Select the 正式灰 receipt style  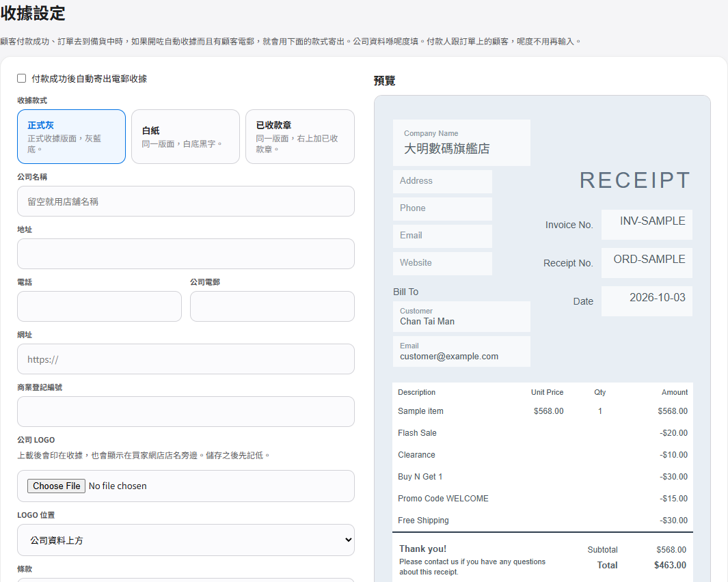pos(72,137)
